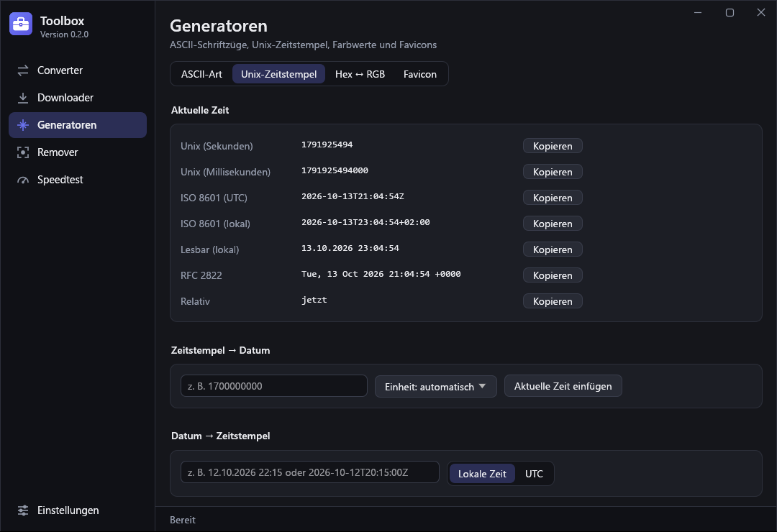Focus the date input field under Datum → Zeitstempel
This screenshot has height=532, width=777.
pos(309,472)
